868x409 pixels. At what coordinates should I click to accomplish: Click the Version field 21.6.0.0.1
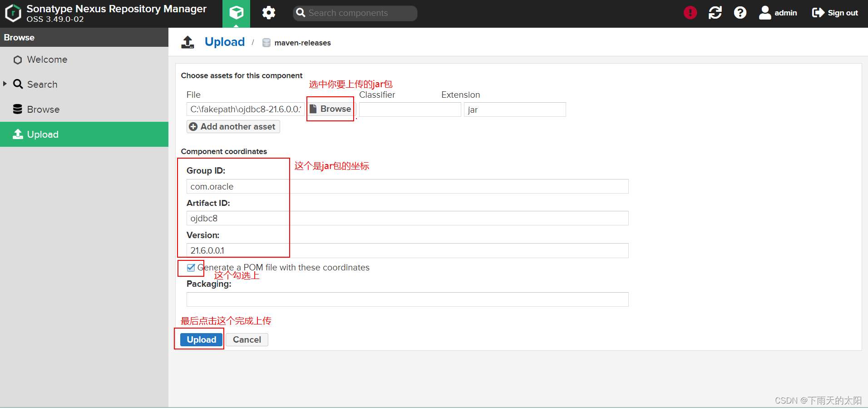(408, 250)
